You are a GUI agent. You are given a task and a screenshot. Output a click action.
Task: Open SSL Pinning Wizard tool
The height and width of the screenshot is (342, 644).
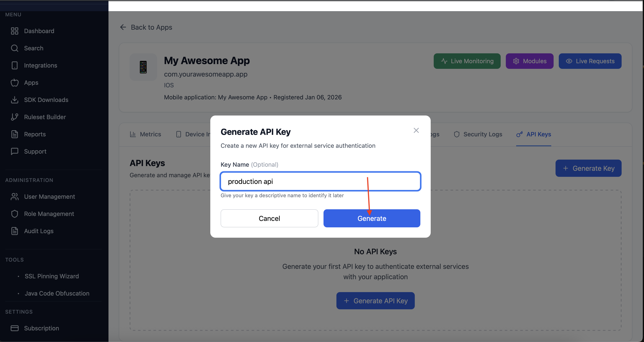pyautogui.click(x=52, y=276)
